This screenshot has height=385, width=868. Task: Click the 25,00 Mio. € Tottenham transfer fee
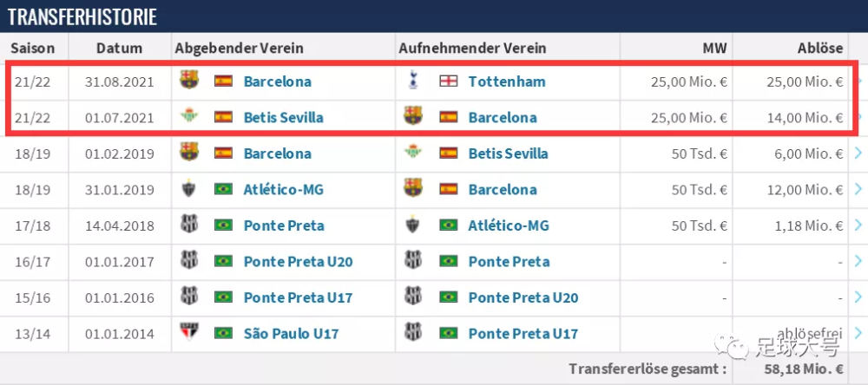[805, 82]
